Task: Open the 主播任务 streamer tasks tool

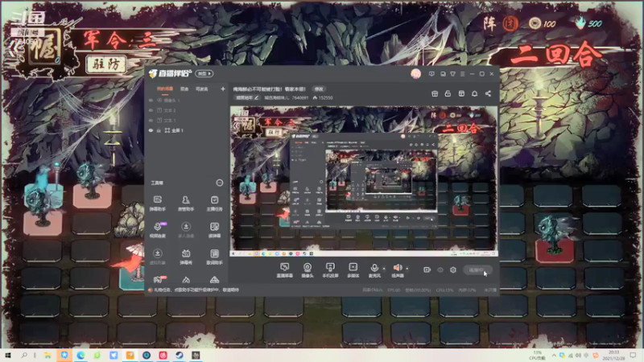Action: [x=214, y=204]
